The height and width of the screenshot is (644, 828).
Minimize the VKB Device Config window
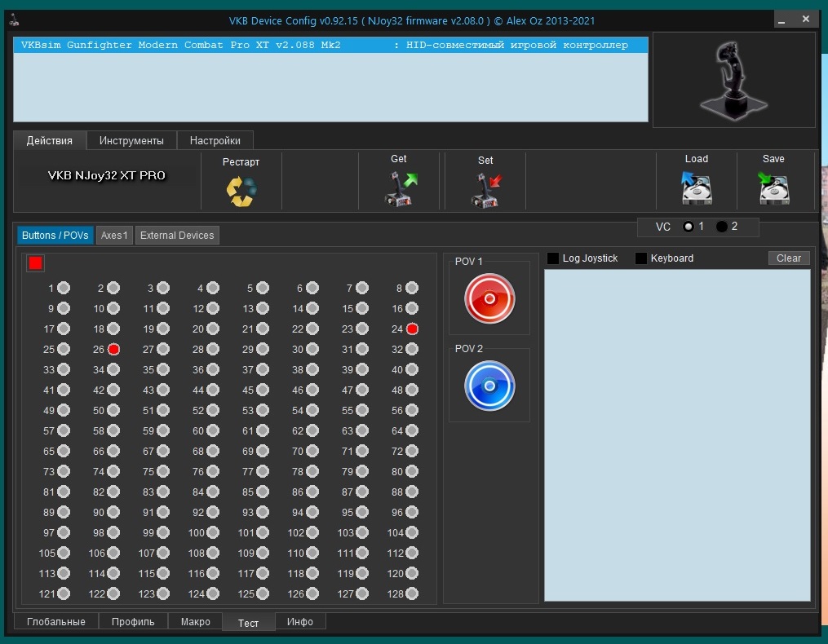click(782, 20)
